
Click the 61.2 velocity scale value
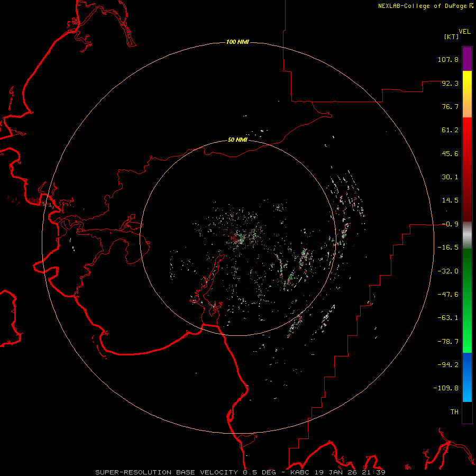click(450, 130)
